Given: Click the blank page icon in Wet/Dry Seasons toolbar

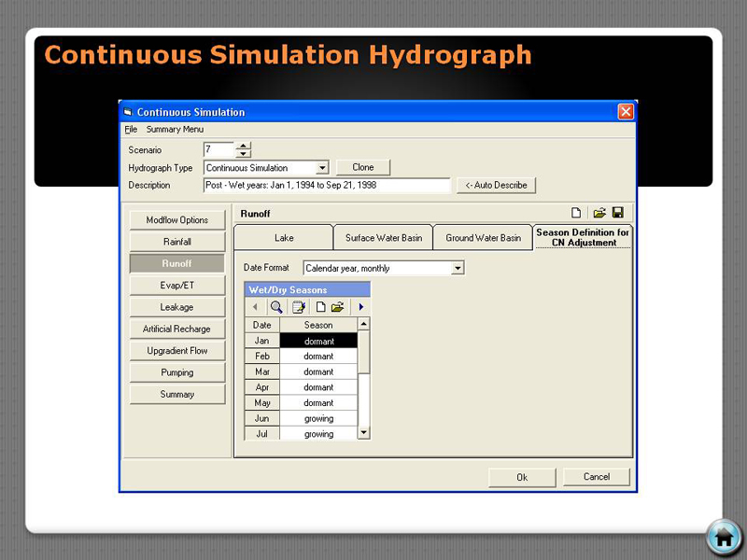Looking at the screenshot, I should point(320,306).
